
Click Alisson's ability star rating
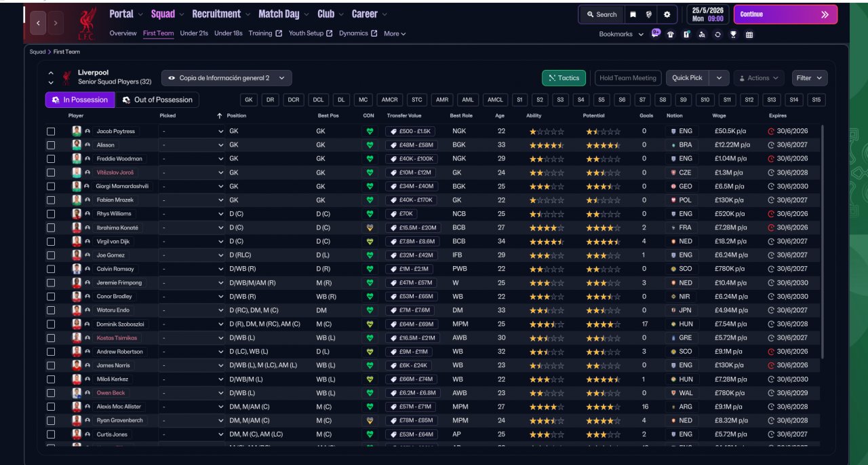click(547, 145)
